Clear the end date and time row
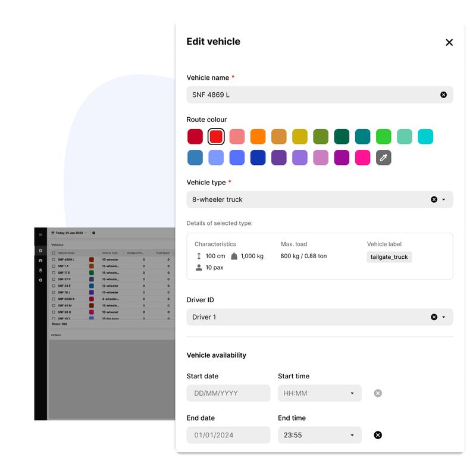476x476 pixels. [378, 435]
